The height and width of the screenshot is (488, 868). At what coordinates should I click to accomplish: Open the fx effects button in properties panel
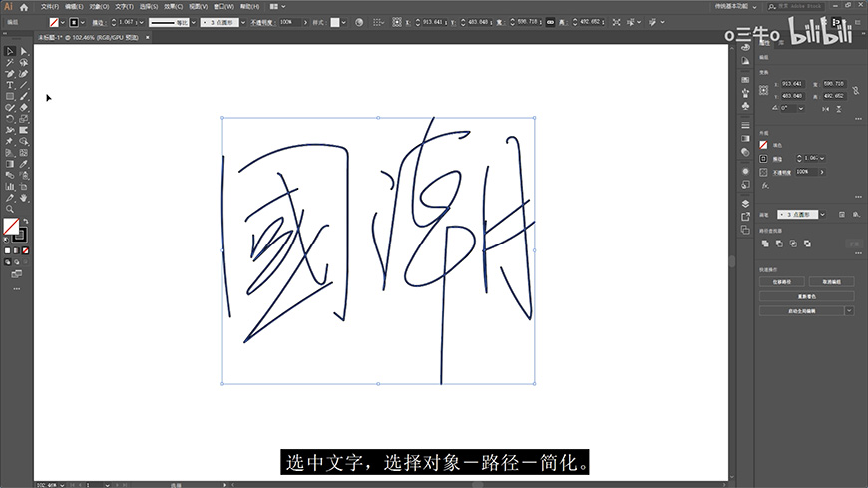point(765,185)
